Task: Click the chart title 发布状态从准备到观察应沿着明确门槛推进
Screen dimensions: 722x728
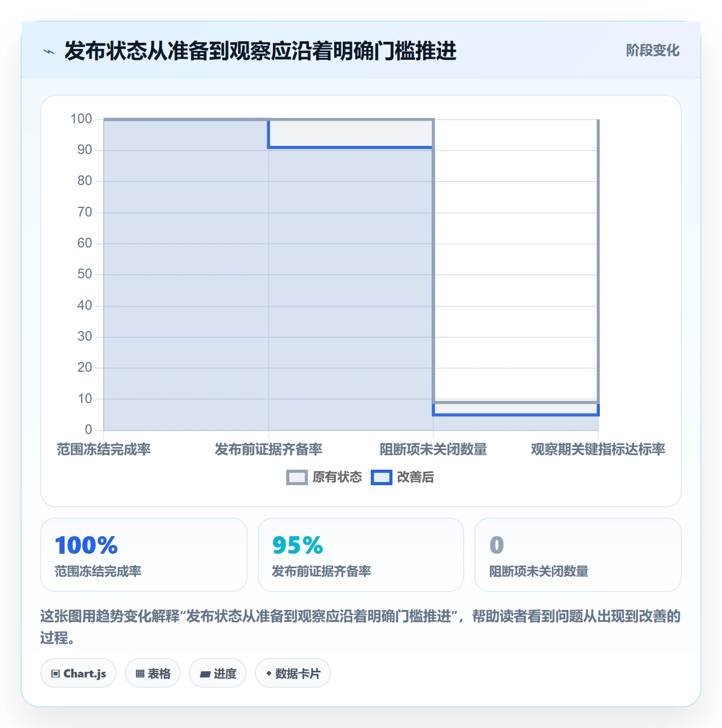Action: click(x=260, y=51)
